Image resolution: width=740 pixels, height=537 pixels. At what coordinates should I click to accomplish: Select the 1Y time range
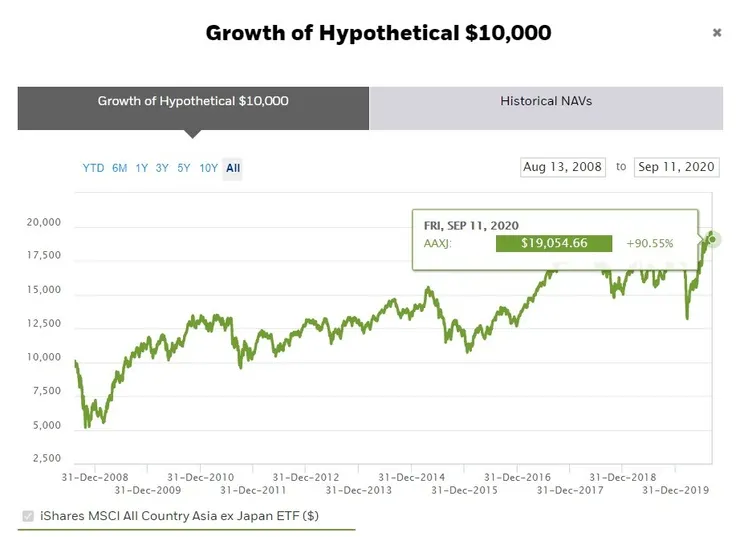tap(142, 168)
